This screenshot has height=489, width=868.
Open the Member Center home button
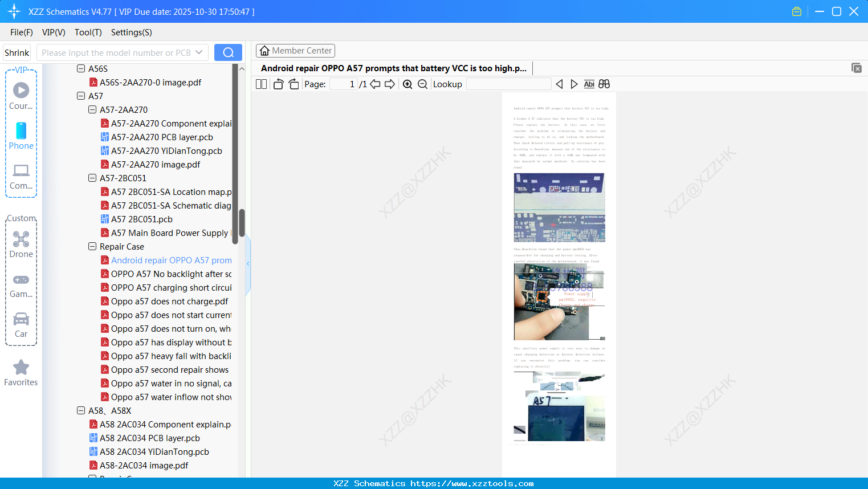point(295,51)
